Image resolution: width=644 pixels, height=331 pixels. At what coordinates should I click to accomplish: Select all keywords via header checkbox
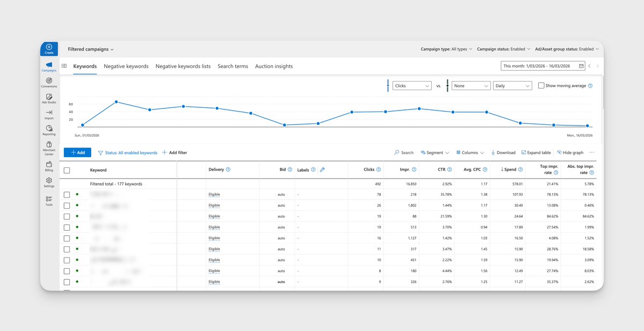click(67, 170)
